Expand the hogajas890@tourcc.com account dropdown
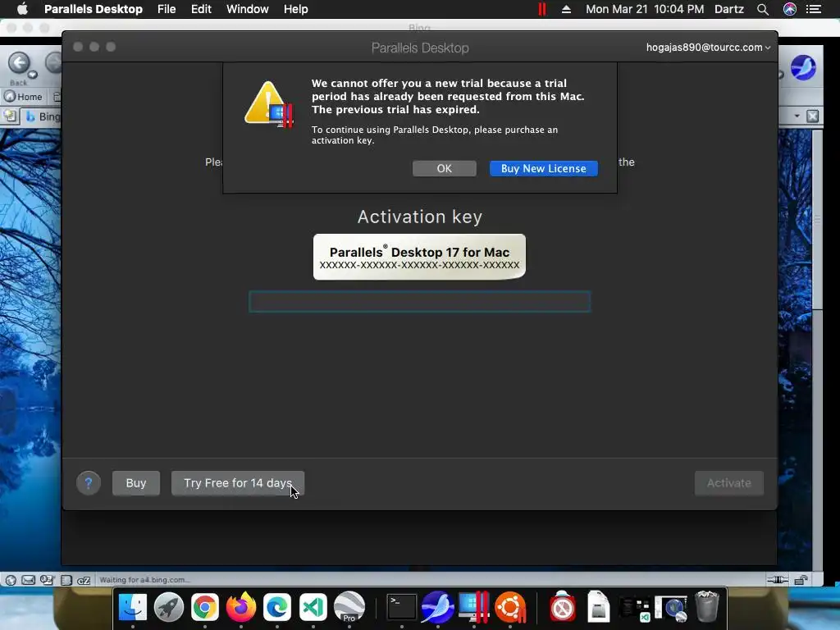 708,47
